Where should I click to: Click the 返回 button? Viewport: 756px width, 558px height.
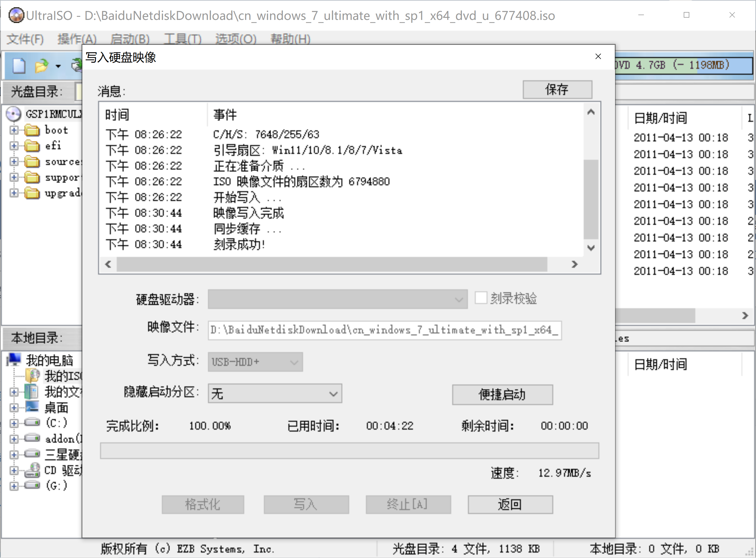(x=510, y=504)
